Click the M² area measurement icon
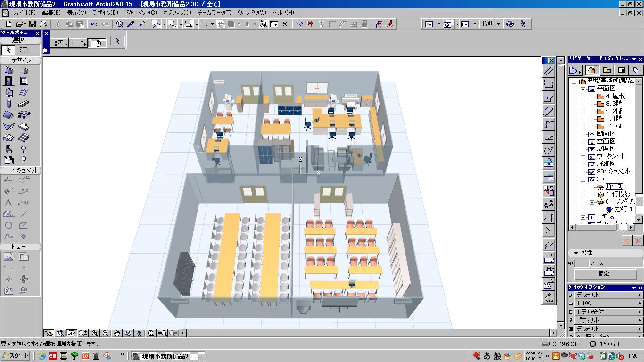644x362 pixels. (549, 271)
